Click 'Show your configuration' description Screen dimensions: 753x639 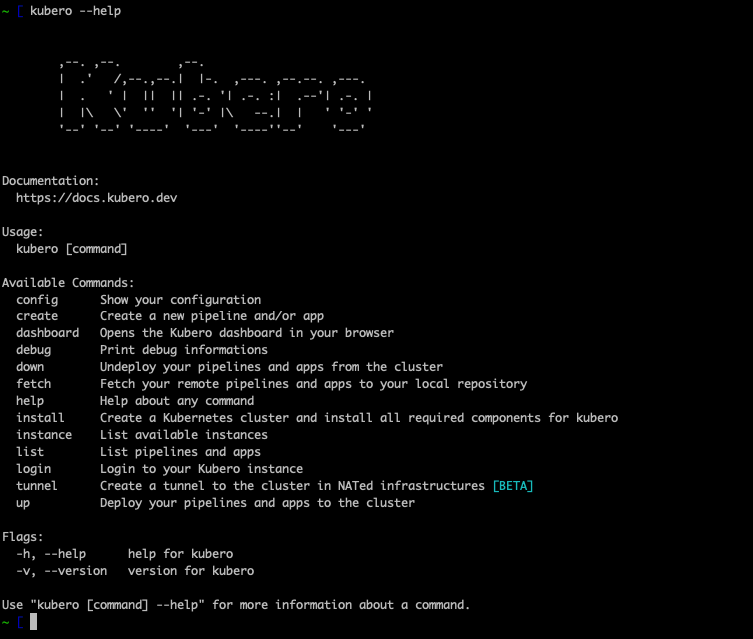click(x=181, y=300)
